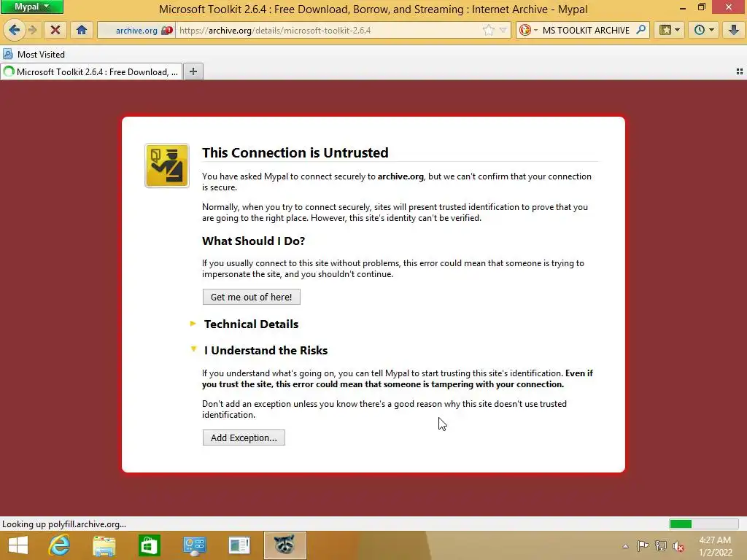This screenshot has width=747, height=560.
Task: Open the Mypal application menu button
Action: click(x=31, y=7)
